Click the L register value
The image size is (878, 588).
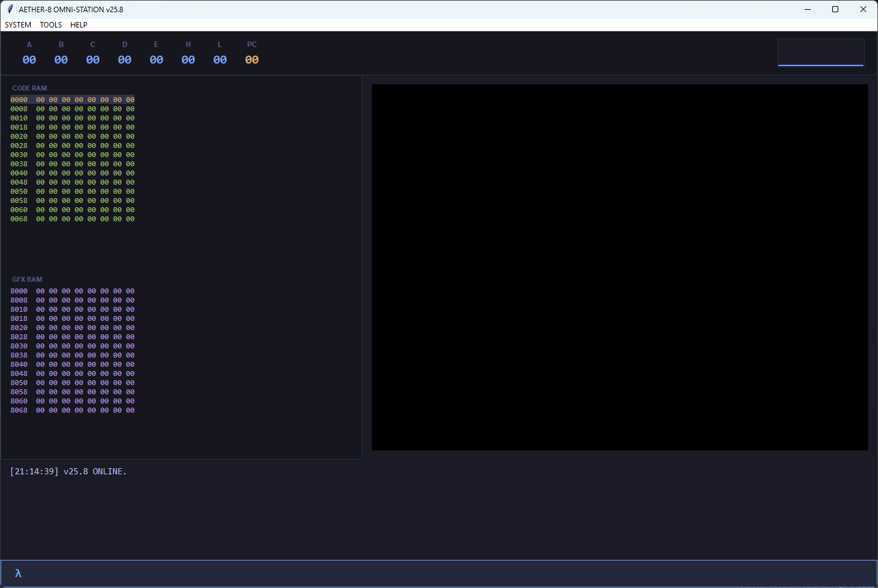point(219,59)
